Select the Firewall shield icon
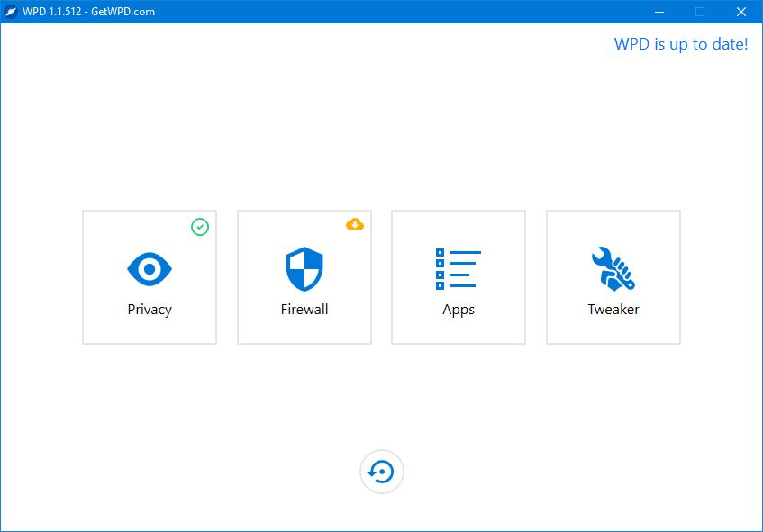 coord(304,267)
